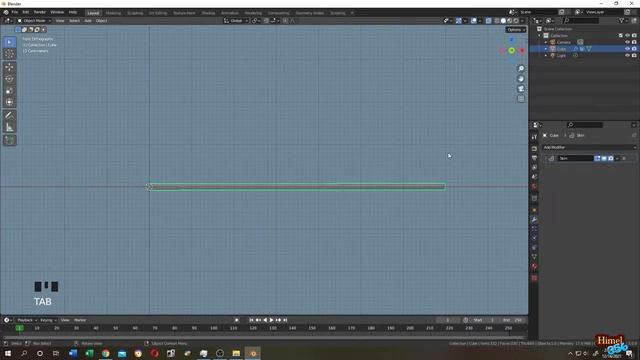Viewport: 640px width, 360px height.
Task: Hide the Cube with its eye icon
Action: pyautogui.click(x=627, y=49)
